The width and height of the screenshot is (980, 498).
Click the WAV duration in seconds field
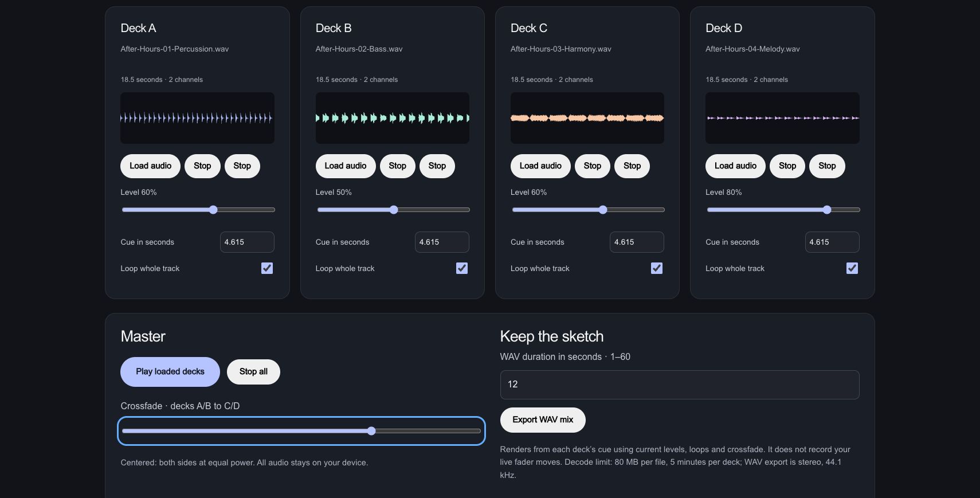pyautogui.click(x=680, y=385)
